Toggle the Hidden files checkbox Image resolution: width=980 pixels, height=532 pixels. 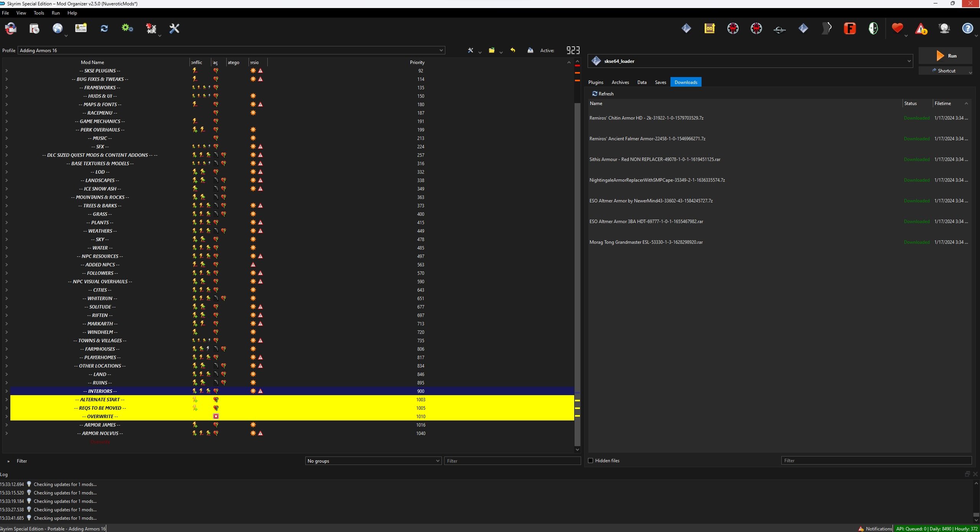(591, 460)
